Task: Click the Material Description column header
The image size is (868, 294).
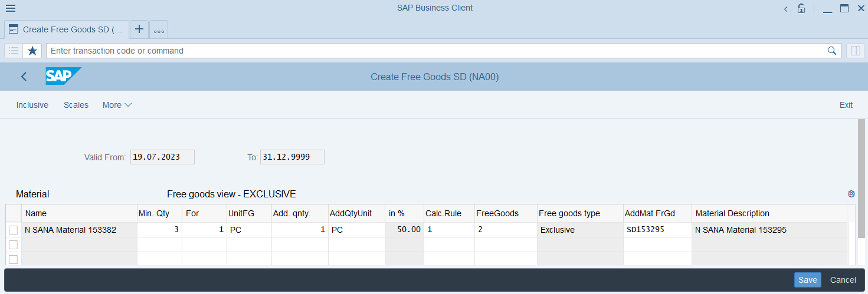Action: [769, 213]
